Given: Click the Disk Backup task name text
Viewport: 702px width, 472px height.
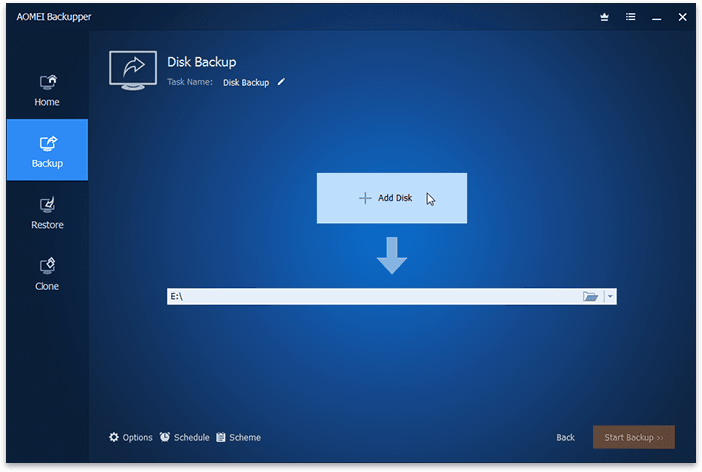Looking at the screenshot, I should [245, 82].
